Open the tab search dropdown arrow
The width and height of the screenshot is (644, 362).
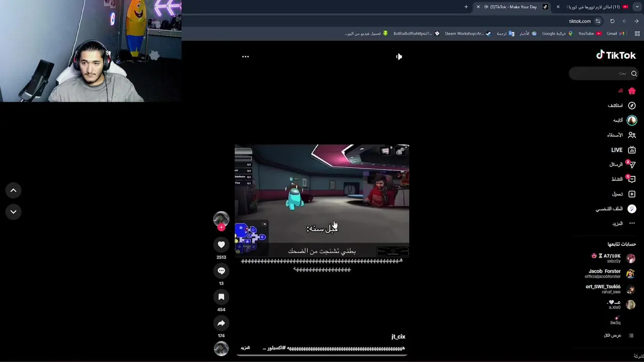click(637, 7)
